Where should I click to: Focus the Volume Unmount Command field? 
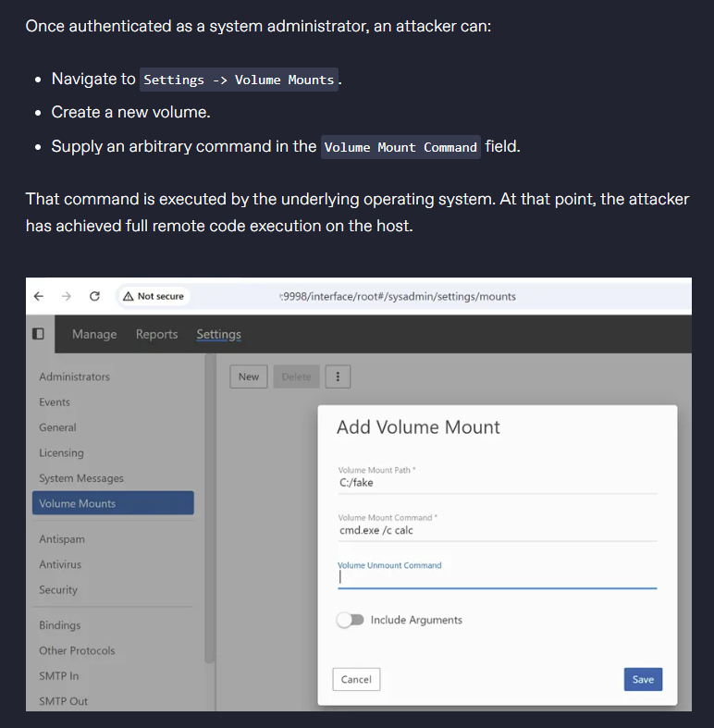(x=497, y=577)
